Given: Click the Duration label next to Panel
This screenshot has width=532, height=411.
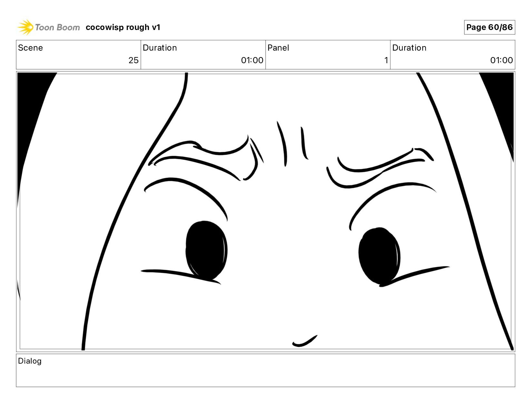Looking at the screenshot, I should (x=409, y=48).
